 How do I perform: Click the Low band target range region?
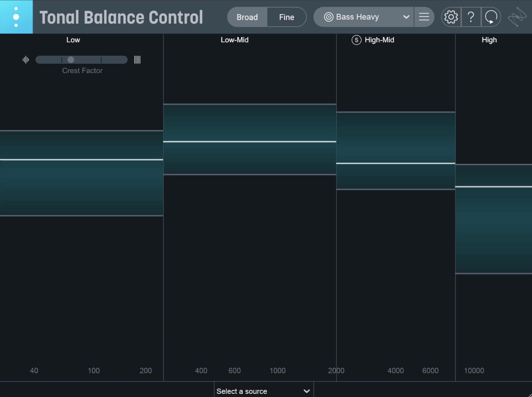coord(82,173)
